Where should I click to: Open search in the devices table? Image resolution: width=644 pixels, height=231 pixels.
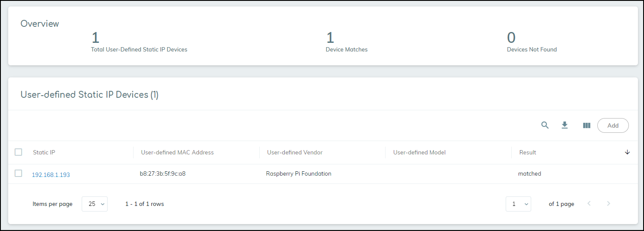click(x=545, y=125)
